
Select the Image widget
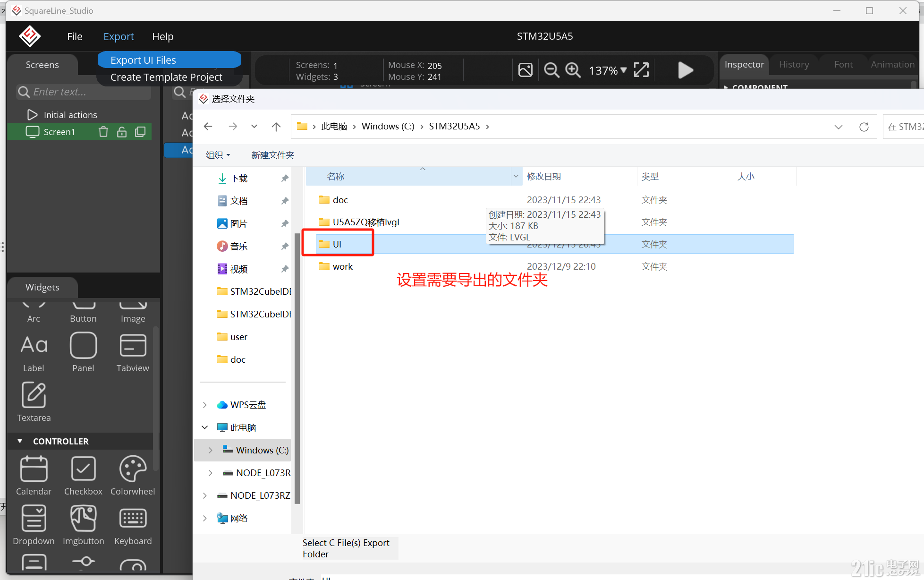pyautogui.click(x=133, y=312)
